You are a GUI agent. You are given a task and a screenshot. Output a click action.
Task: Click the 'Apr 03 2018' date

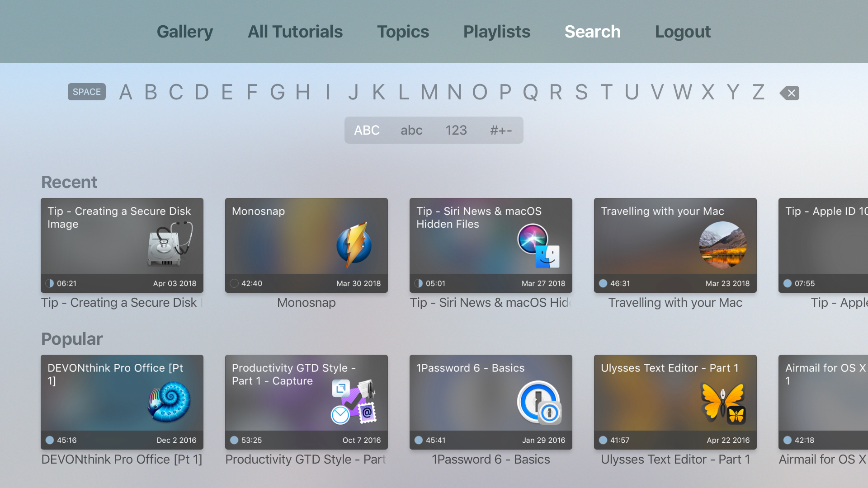click(175, 283)
